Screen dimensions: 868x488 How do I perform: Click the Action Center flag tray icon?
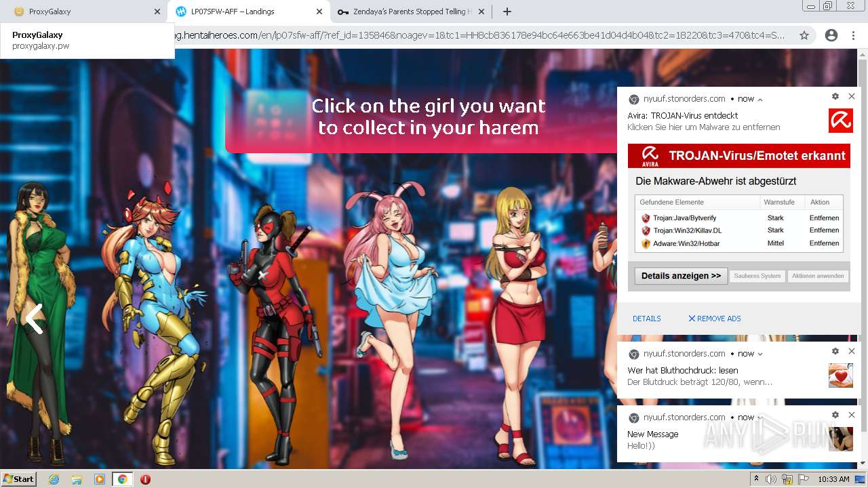point(804,479)
